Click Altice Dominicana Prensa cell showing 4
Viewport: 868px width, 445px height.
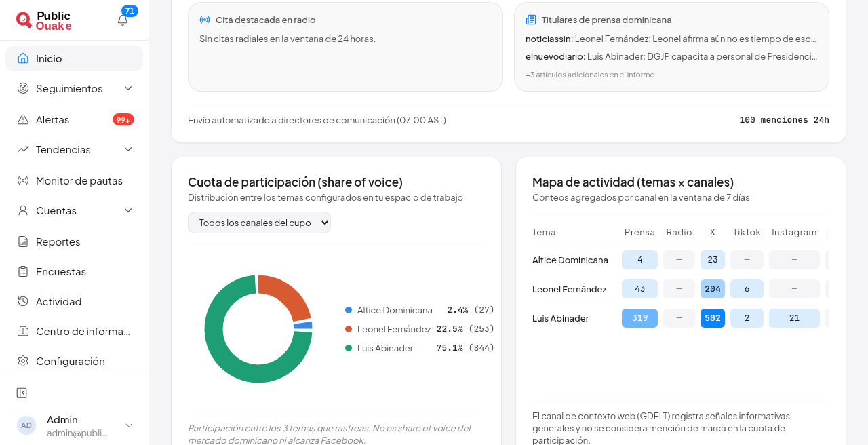click(x=639, y=260)
